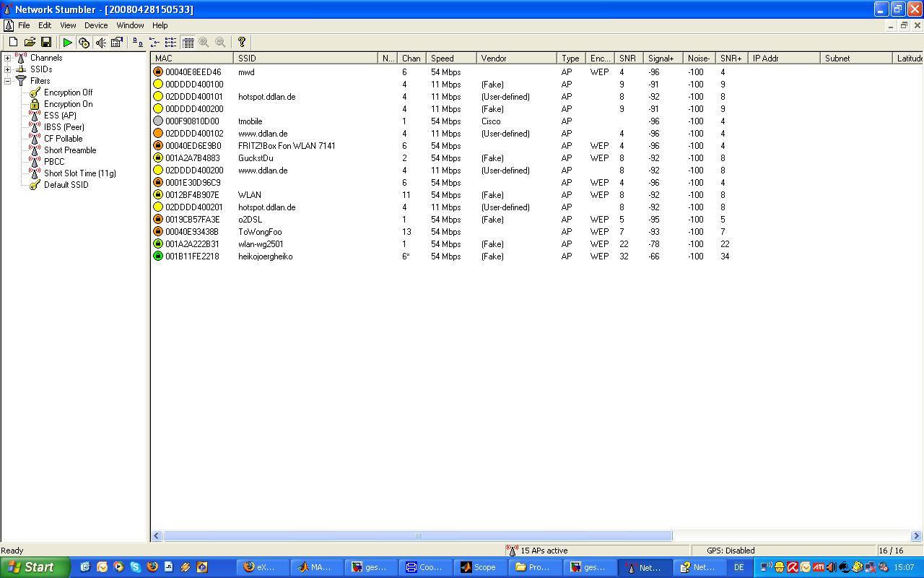Click the Firefox quick launch icon
Viewport: 924px width, 578px height.
(x=152, y=567)
